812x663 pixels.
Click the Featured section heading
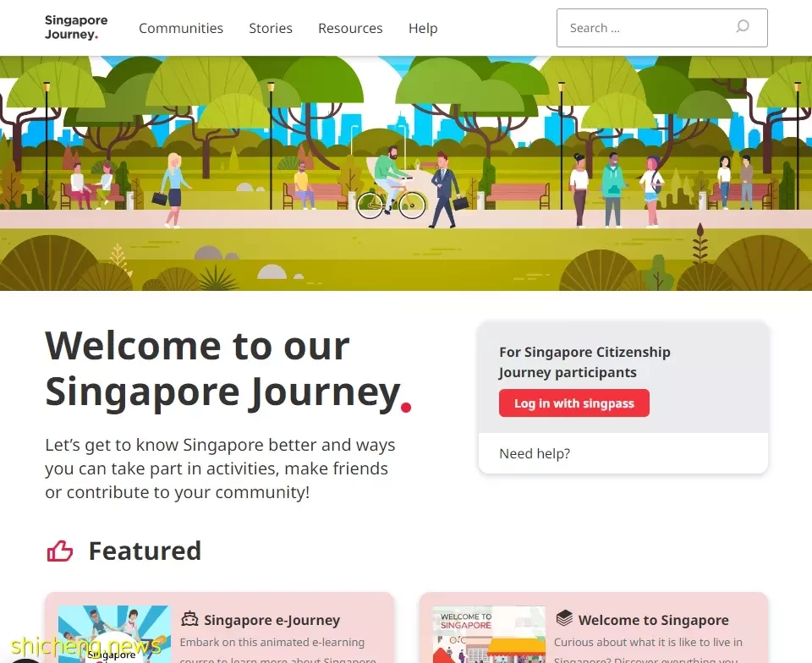tap(145, 551)
